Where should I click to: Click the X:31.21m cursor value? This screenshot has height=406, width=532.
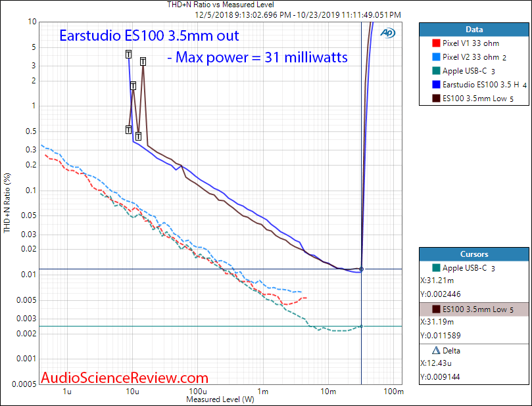[437, 281]
